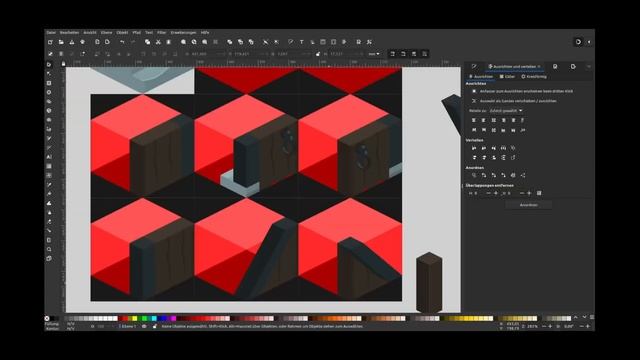Screen dimensions: 640x360
Task: Toggle the width-height lock in tool controls
Action: [x=318, y=53]
